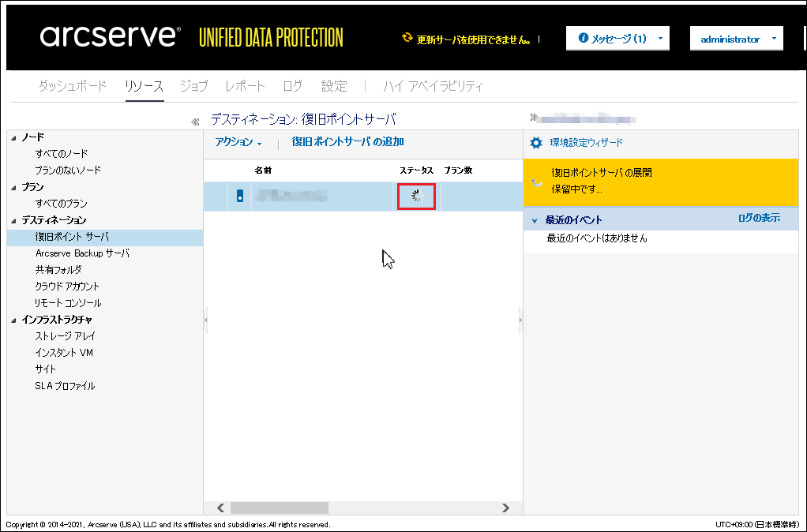Click the arcserve logo

(110, 36)
